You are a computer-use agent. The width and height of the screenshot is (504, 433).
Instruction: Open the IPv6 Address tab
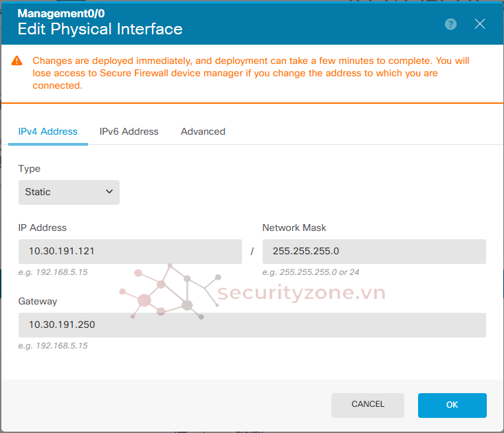click(x=129, y=131)
